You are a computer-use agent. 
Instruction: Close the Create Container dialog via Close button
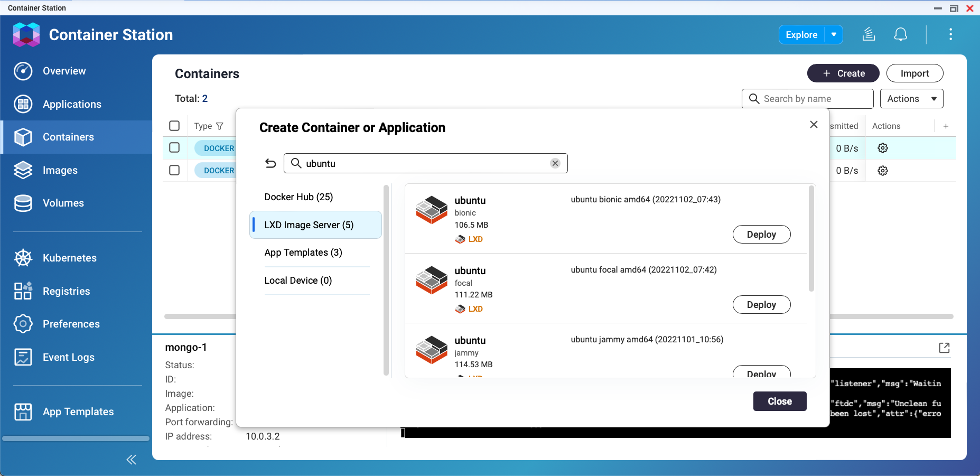click(x=780, y=401)
